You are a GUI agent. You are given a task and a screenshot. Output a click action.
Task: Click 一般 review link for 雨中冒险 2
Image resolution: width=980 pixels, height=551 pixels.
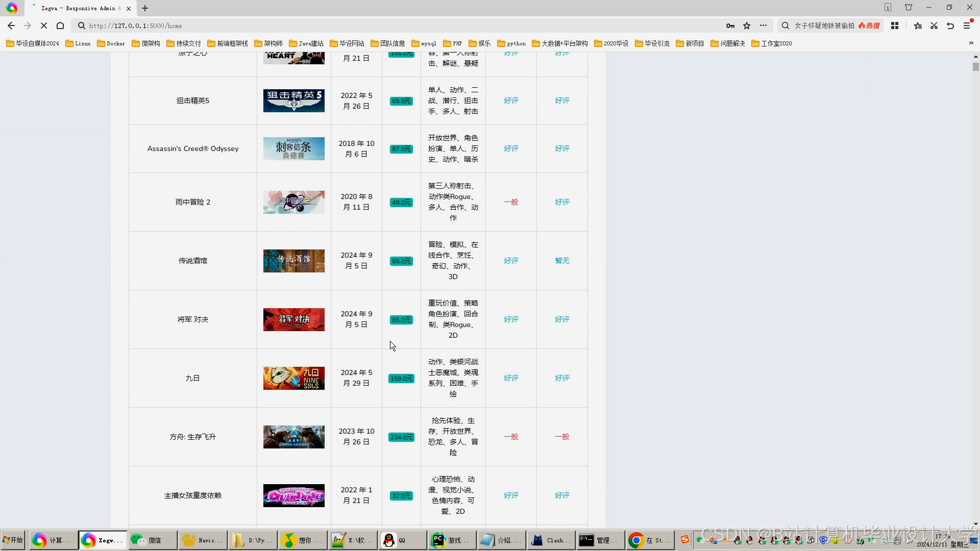click(511, 202)
